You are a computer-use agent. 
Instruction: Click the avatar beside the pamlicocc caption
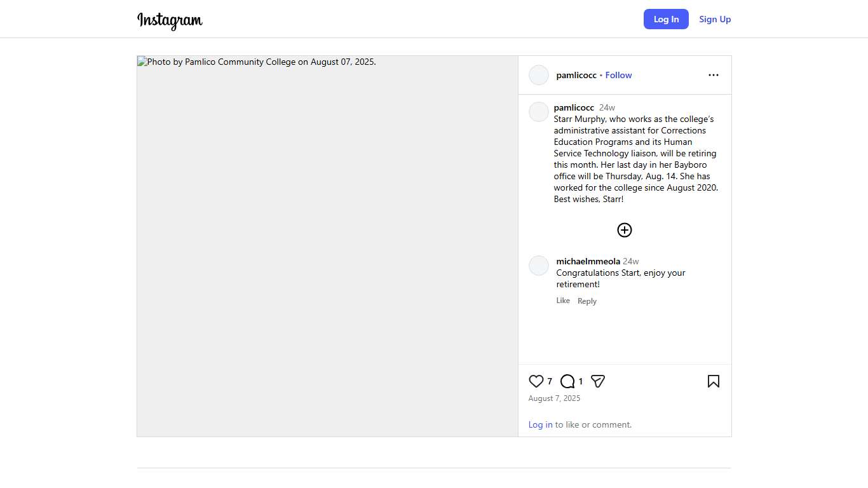coord(539,112)
